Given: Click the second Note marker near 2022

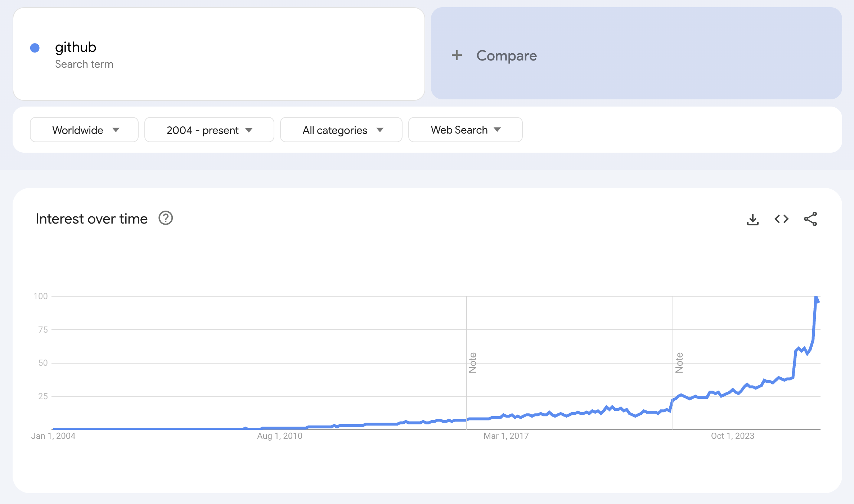Looking at the screenshot, I should 679,363.
